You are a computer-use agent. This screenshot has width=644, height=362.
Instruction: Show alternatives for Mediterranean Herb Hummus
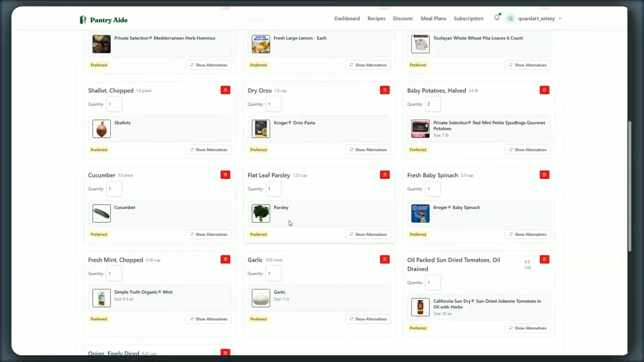tap(209, 65)
